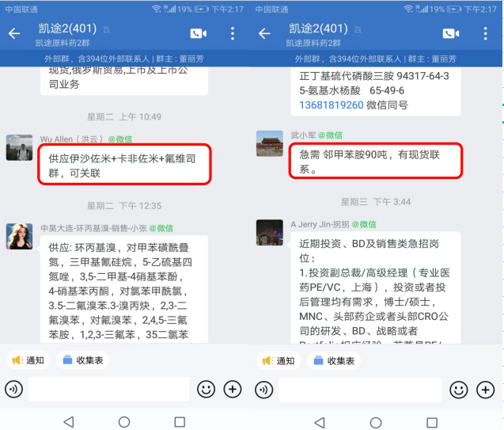Focus message input field in left chat
The width and height of the screenshot is (504, 430).
coord(109,389)
